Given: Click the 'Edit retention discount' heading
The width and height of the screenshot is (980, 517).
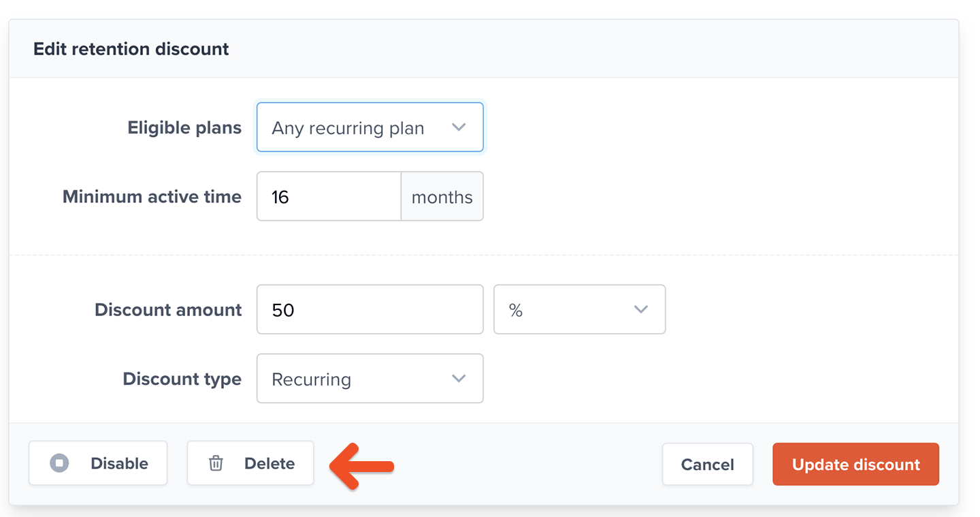Looking at the screenshot, I should pos(131,49).
